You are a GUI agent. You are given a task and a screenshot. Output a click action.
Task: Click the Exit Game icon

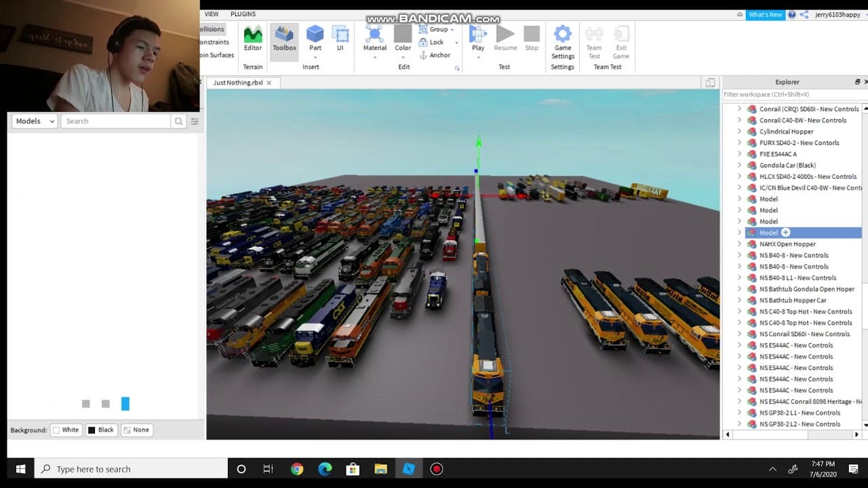pyautogui.click(x=621, y=42)
